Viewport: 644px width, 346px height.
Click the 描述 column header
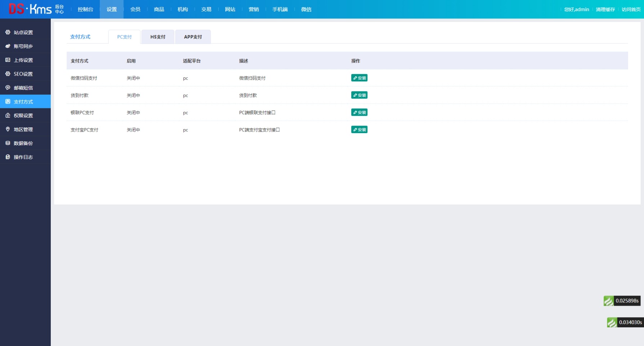point(243,61)
